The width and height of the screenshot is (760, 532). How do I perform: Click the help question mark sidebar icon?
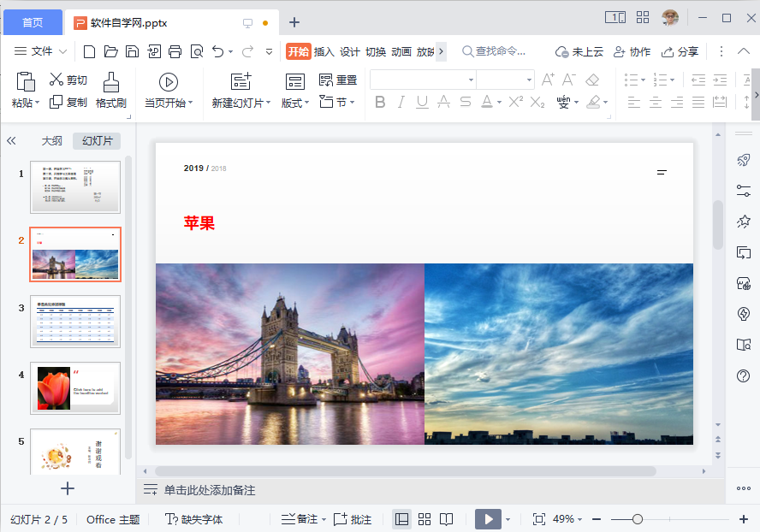point(743,375)
